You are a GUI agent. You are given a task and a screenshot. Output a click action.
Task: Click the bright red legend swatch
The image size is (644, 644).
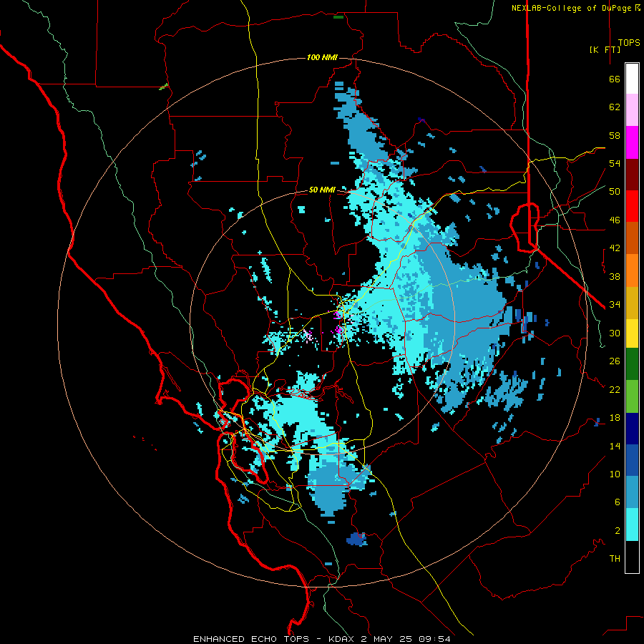click(632, 206)
